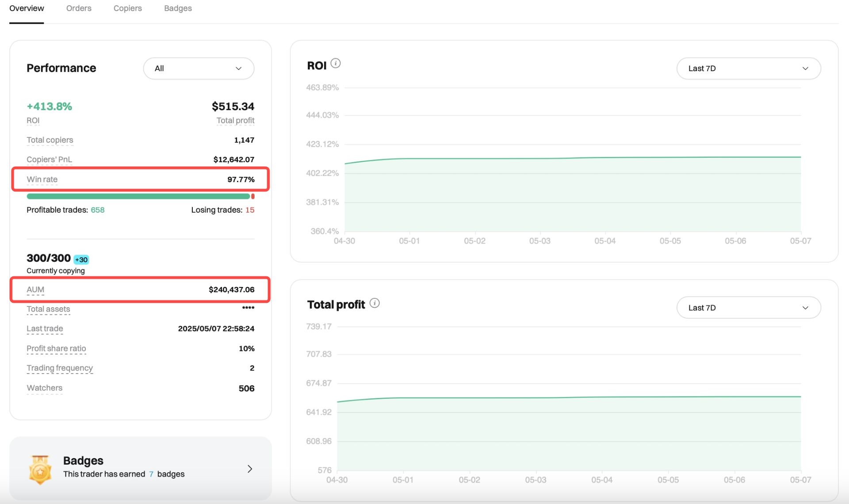Expand the ROI chart Last 7D dropdown
Image resolution: width=849 pixels, height=504 pixels.
click(x=749, y=69)
